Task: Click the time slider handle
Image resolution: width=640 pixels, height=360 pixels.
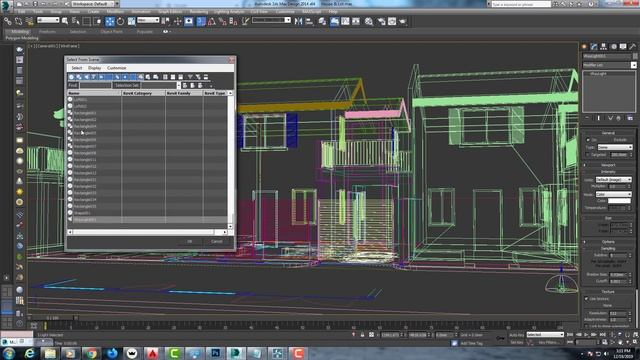Action: tap(53, 318)
